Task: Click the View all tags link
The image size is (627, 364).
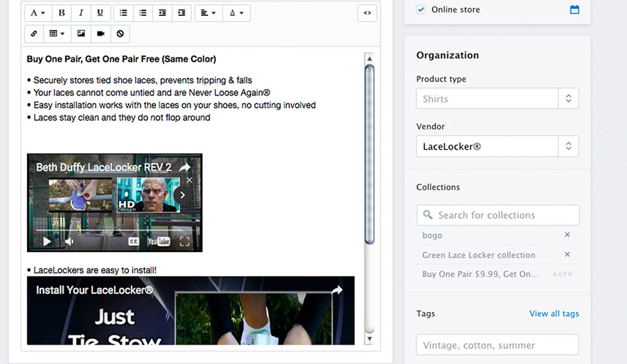Action: (x=554, y=313)
